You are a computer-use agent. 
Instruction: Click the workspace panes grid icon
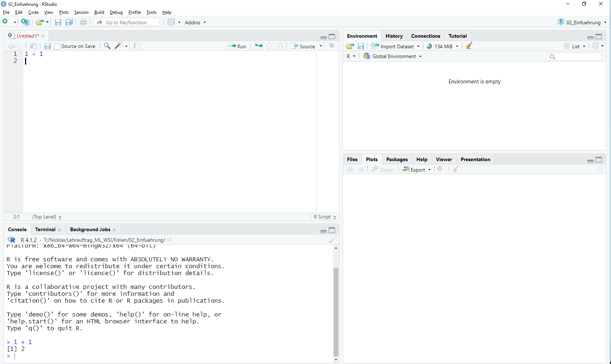click(x=171, y=22)
